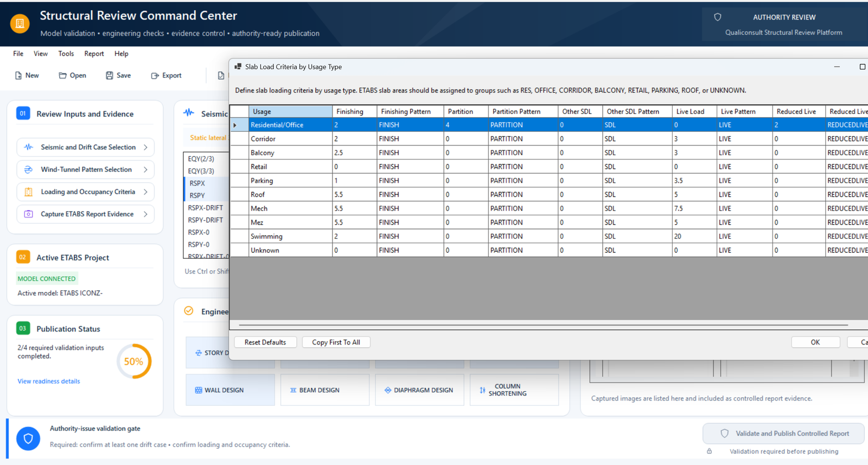This screenshot has width=868, height=465.
Task: Click the Export toolbar icon
Action: tap(155, 75)
